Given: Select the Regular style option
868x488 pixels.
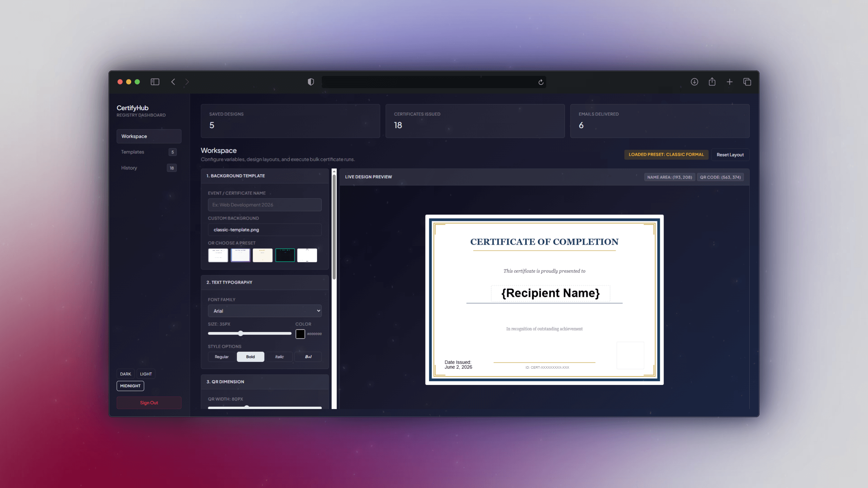Looking at the screenshot, I should [x=221, y=357].
